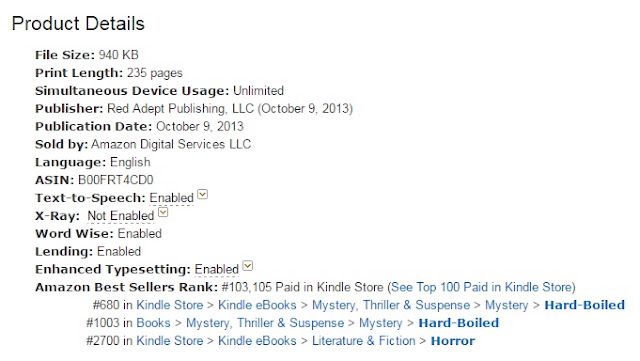Open Mystery link in #1003 ranking row
This screenshot has height=361, width=640.
pos(380,323)
